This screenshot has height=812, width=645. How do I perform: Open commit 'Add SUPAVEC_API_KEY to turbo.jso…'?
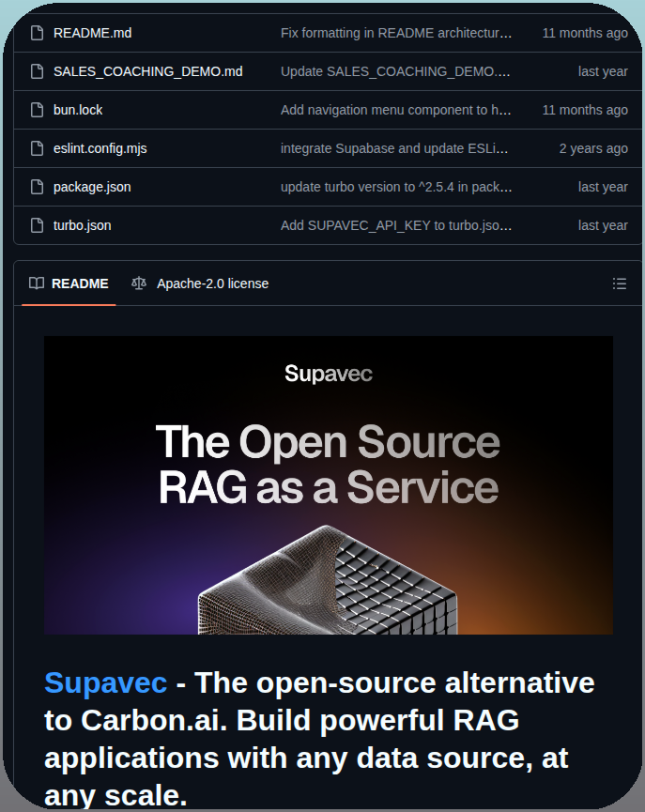pos(396,225)
